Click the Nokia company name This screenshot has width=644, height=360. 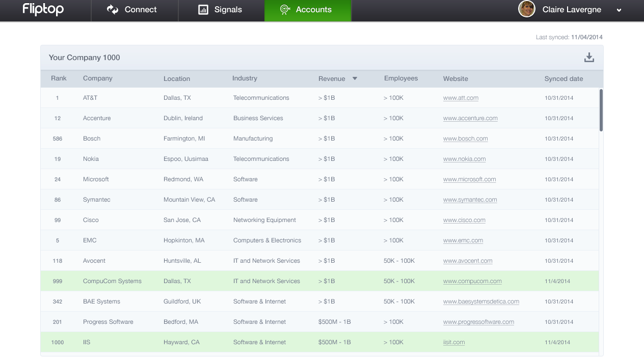[x=91, y=159]
